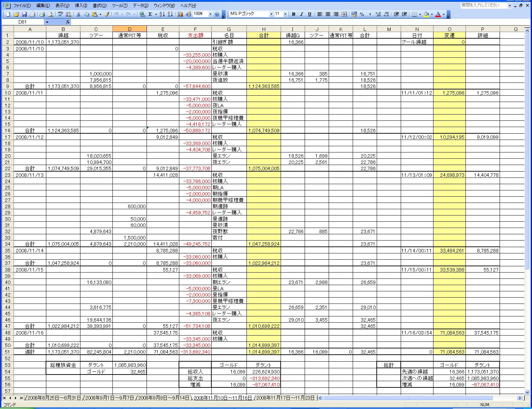The image size is (532, 409).
Task: Create a new blank workbook
Action: click(8, 14)
